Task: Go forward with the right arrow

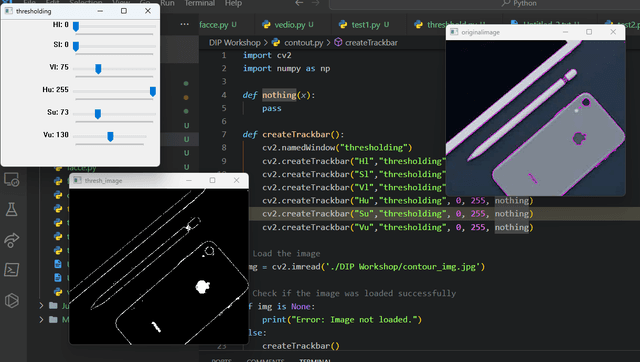Action: (x=316, y=3)
